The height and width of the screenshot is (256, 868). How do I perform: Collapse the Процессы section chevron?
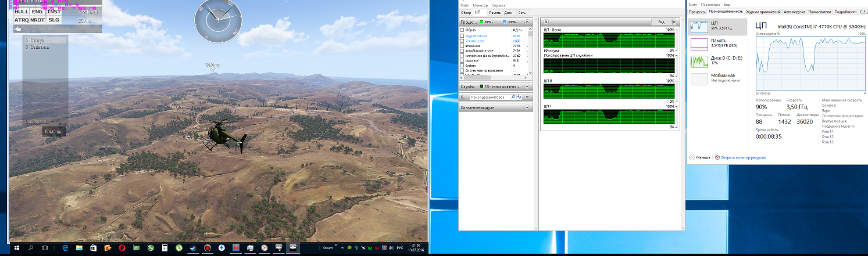point(527,22)
